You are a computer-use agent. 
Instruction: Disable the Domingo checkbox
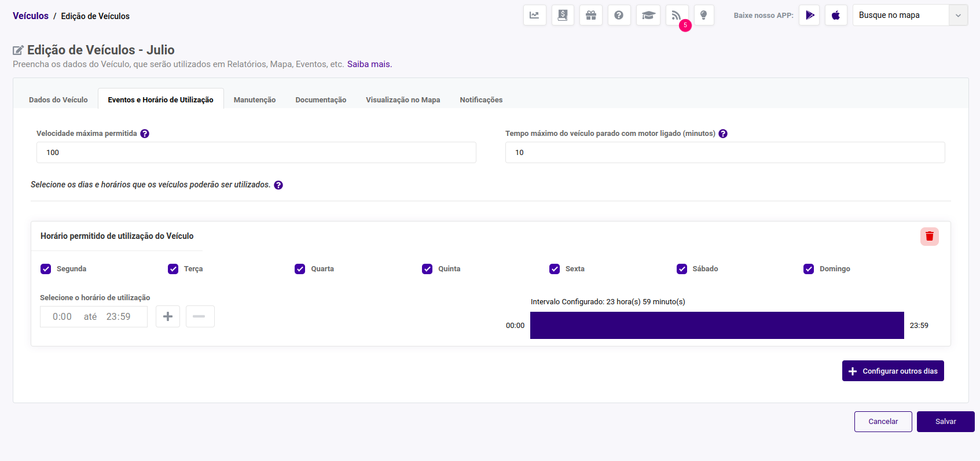click(x=809, y=269)
